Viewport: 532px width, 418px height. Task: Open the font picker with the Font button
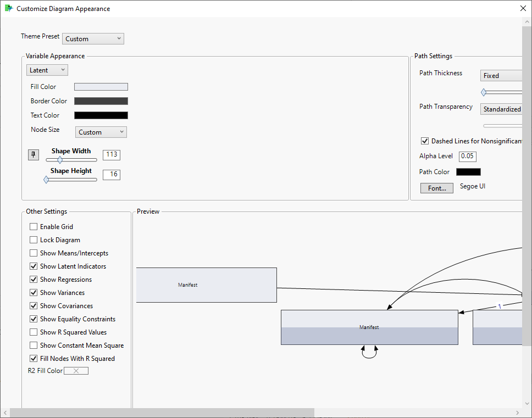pyautogui.click(x=436, y=188)
